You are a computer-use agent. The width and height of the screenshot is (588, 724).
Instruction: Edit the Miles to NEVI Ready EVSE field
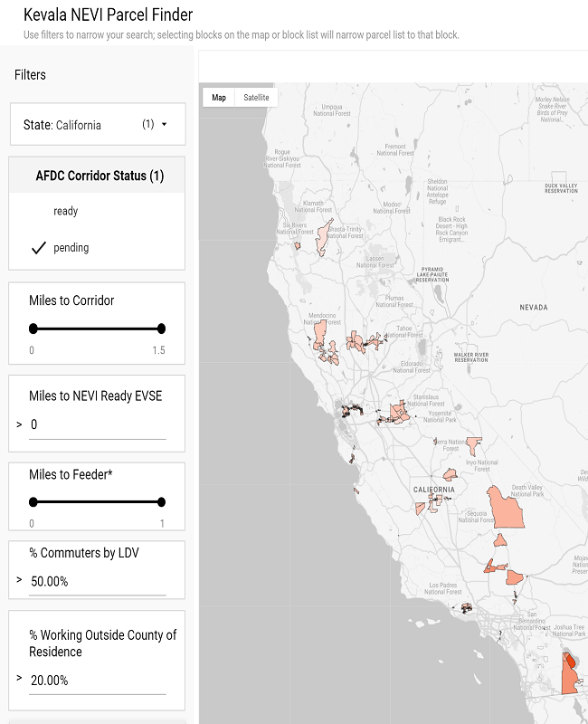(x=98, y=424)
